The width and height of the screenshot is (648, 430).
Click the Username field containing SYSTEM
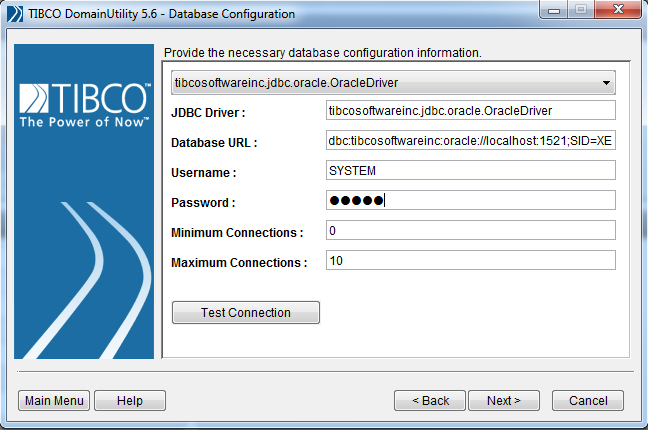(x=471, y=170)
